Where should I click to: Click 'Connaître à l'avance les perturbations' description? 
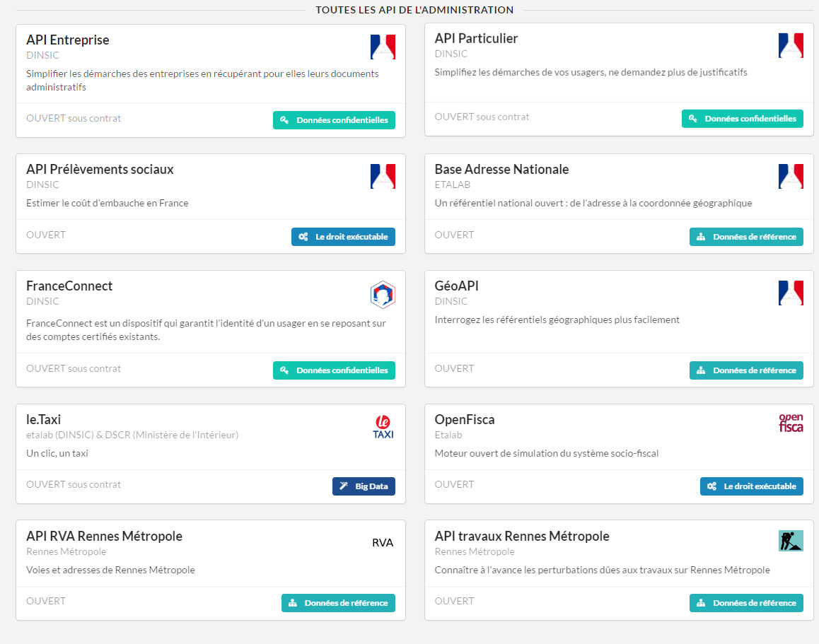pyautogui.click(x=603, y=570)
